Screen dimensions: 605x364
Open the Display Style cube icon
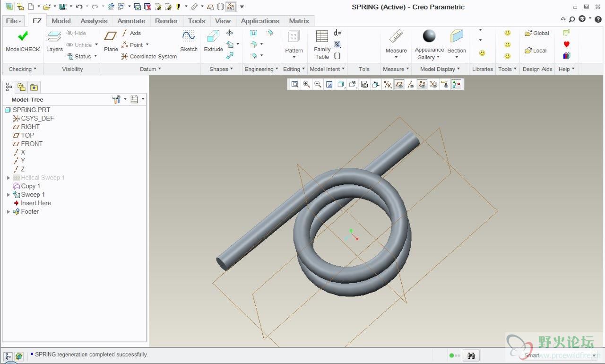341,84
